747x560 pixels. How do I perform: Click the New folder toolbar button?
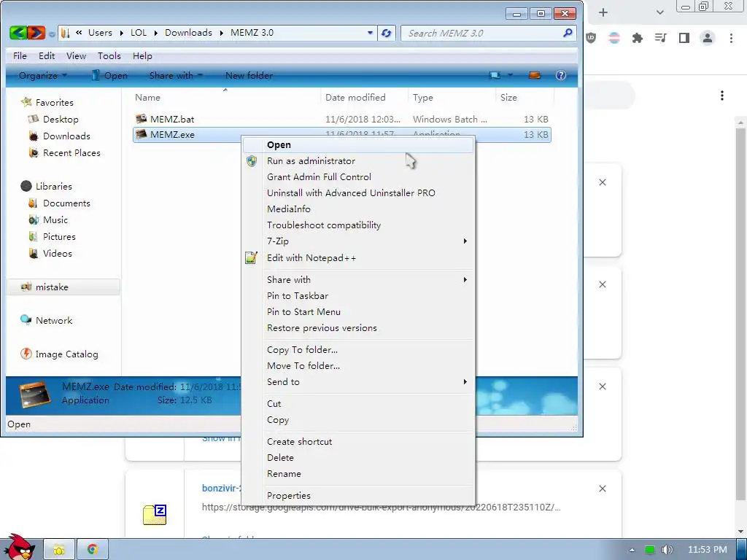click(x=249, y=75)
